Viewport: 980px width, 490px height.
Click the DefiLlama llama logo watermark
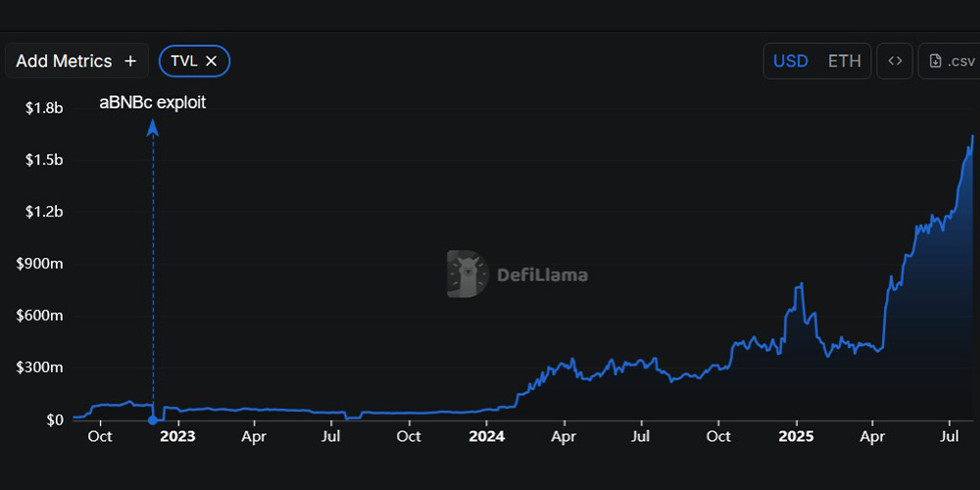[467, 273]
